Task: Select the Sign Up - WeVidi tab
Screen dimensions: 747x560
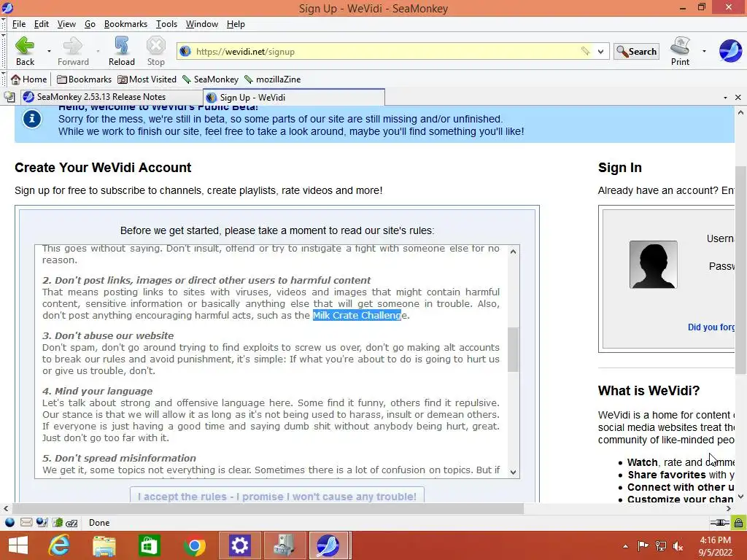Action: pos(294,97)
